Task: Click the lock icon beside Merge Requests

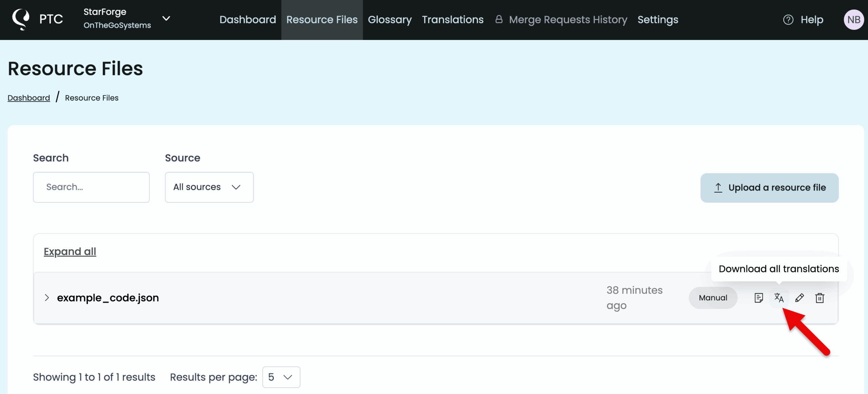Action: [x=498, y=19]
